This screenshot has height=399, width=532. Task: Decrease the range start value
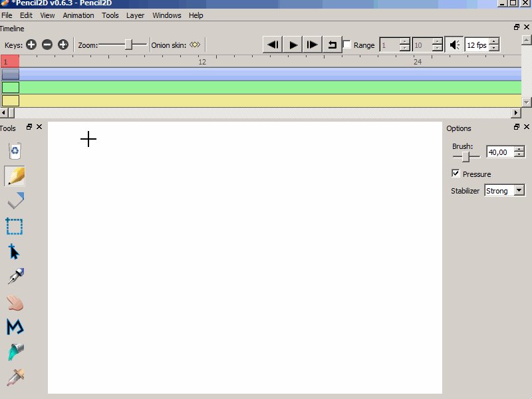(x=404, y=48)
